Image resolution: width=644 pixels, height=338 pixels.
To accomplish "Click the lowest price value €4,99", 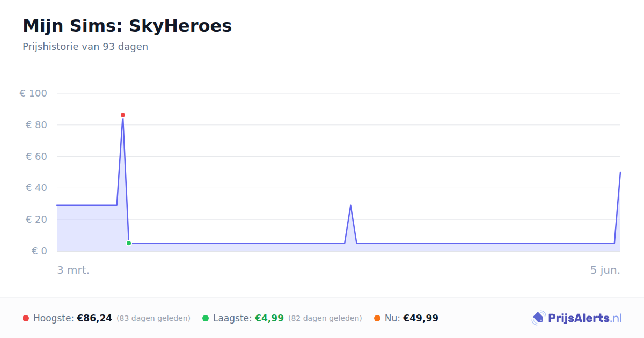I will pos(269,318).
